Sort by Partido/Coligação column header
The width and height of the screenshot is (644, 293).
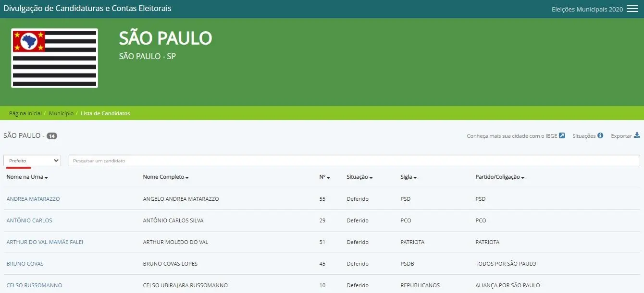(499, 177)
